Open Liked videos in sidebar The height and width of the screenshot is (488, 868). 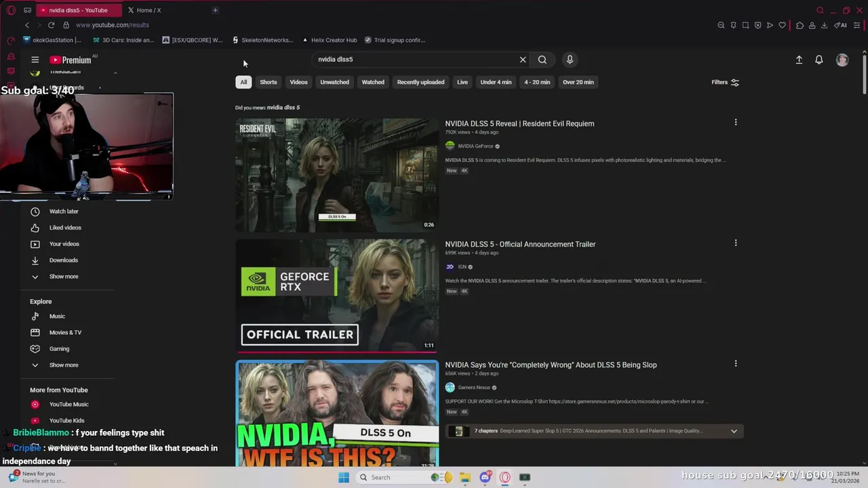point(66,228)
